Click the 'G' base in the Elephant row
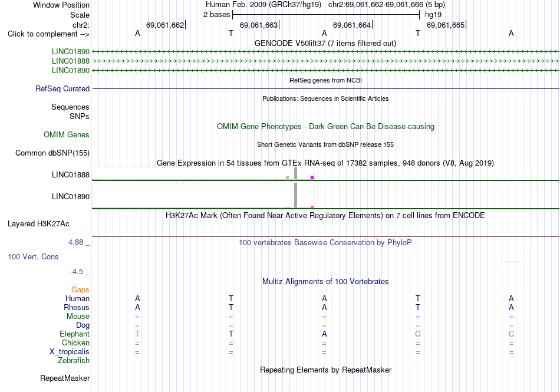 click(418, 334)
